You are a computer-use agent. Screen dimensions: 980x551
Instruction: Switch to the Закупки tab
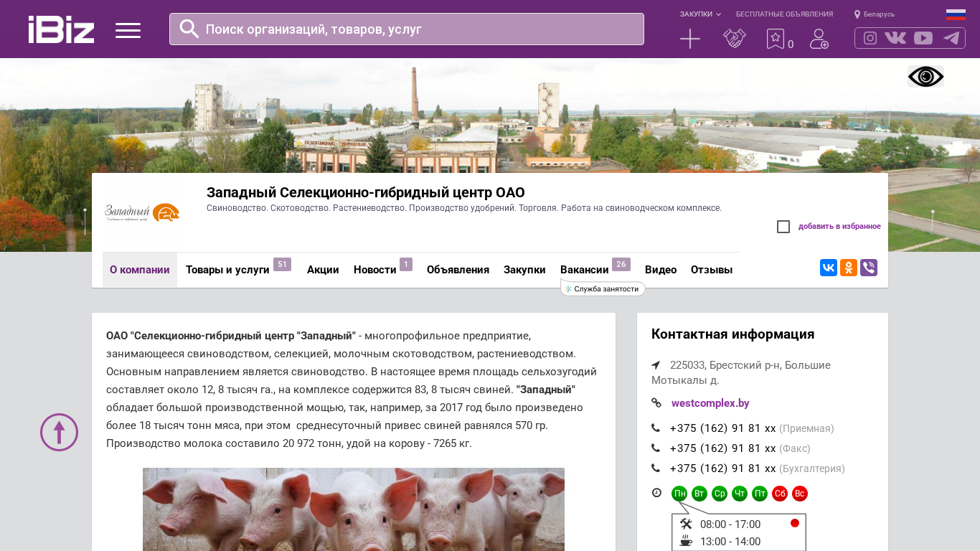(x=524, y=270)
